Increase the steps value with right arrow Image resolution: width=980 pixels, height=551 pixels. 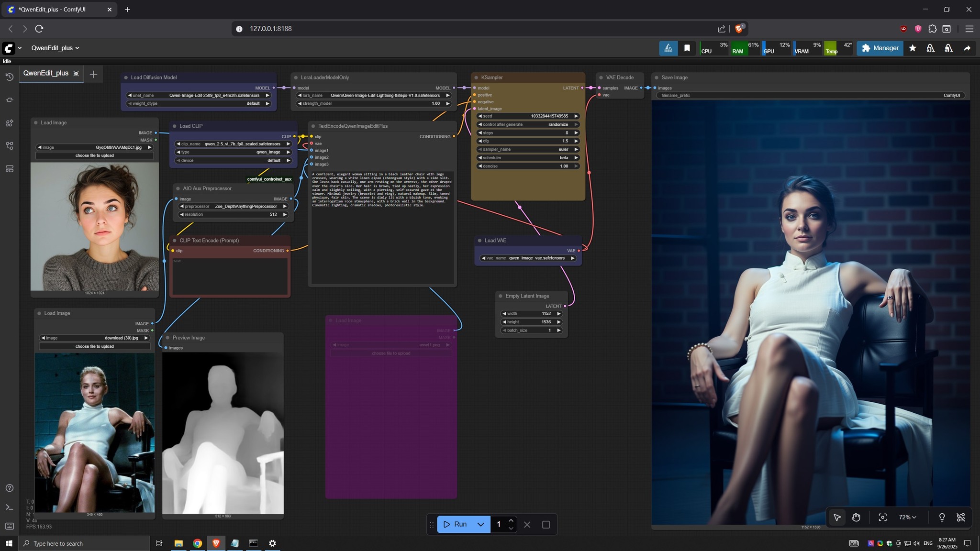(576, 133)
